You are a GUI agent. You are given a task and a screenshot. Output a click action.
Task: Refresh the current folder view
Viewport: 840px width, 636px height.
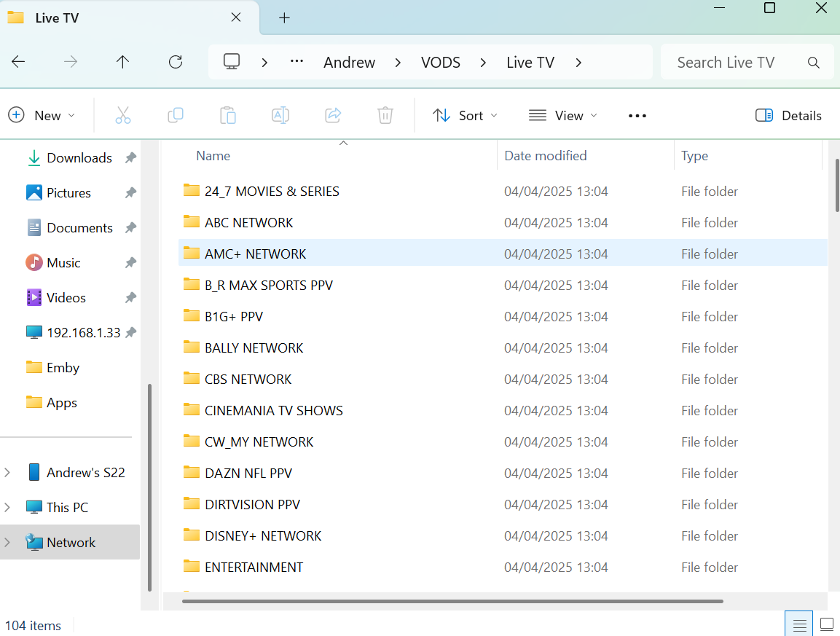pyautogui.click(x=176, y=62)
